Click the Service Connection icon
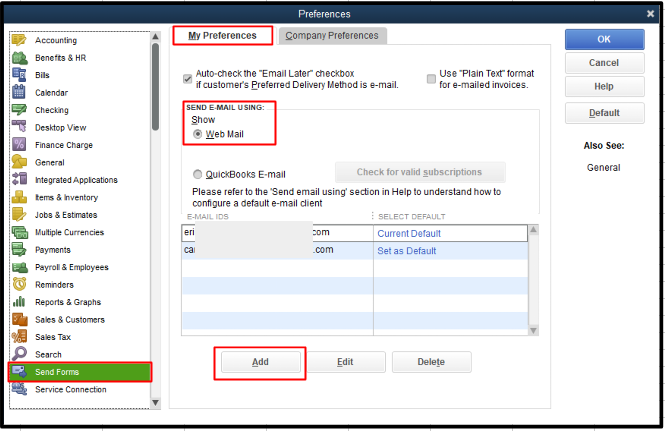This screenshot has width=665, height=431. (x=19, y=389)
